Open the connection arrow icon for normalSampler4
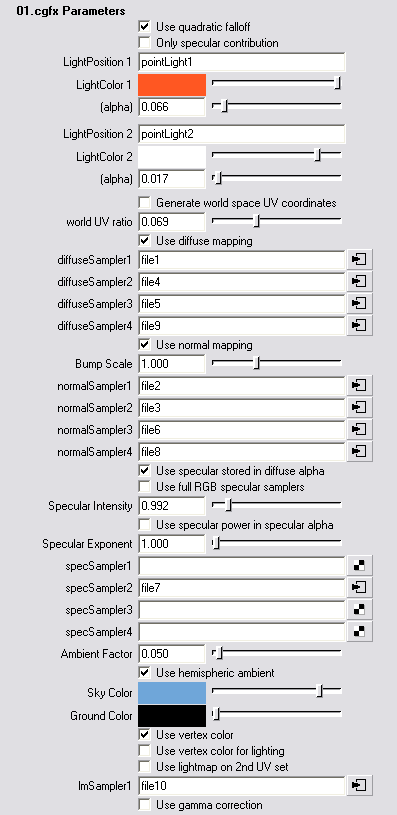The image size is (397, 815). point(359,451)
